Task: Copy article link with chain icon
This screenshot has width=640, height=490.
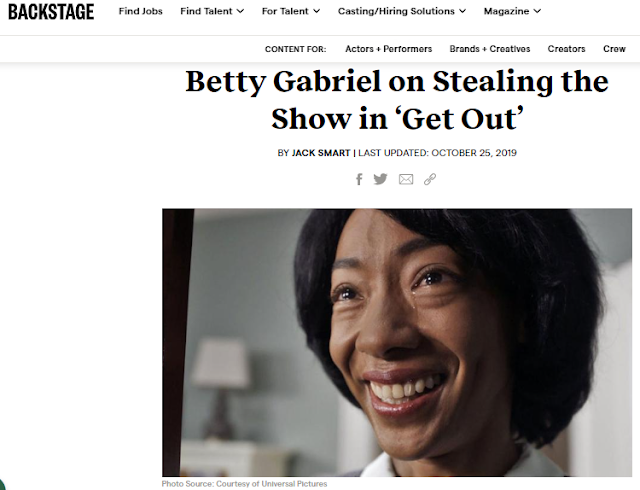Action: pyautogui.click(x=430, y=179)
